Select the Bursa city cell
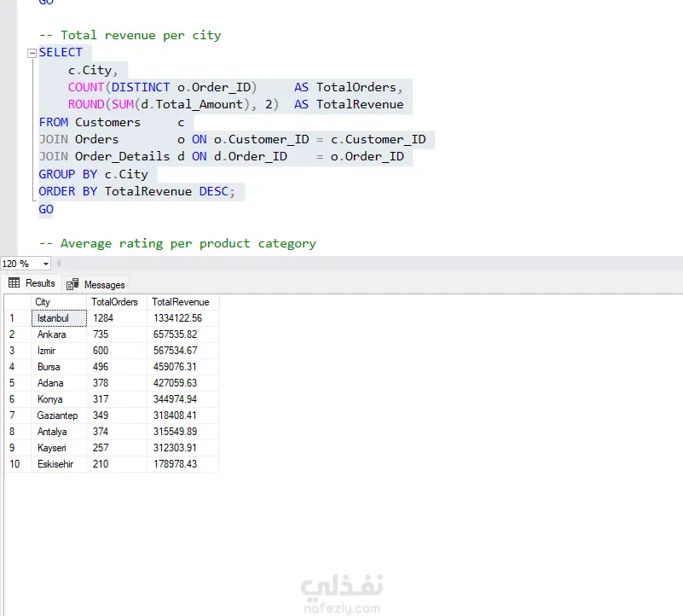Image resolution: width=683 pixels, height=616 pixels. tap(59, 367)
